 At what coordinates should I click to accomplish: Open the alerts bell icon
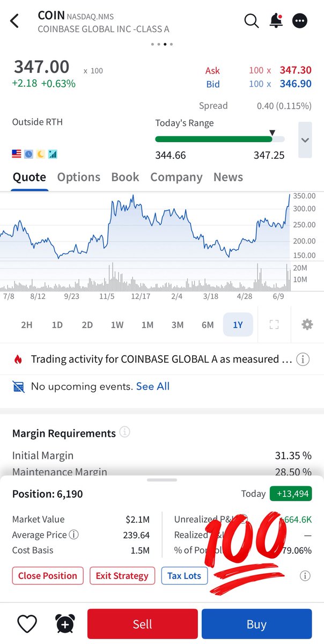tap(276, 21)
